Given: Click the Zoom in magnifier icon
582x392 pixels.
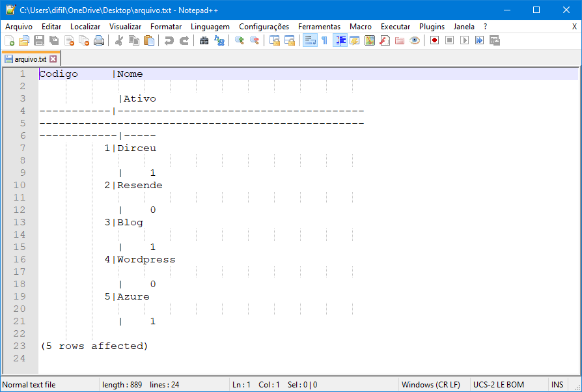Looking at the screenshot, I should [240, 40].
